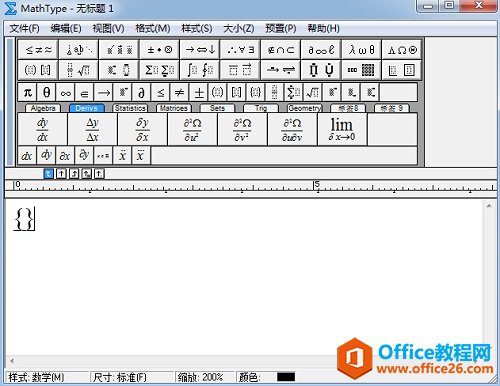Open the arrow symbols palette
Viewport: 500px width, 386px height.
(200, 50)
